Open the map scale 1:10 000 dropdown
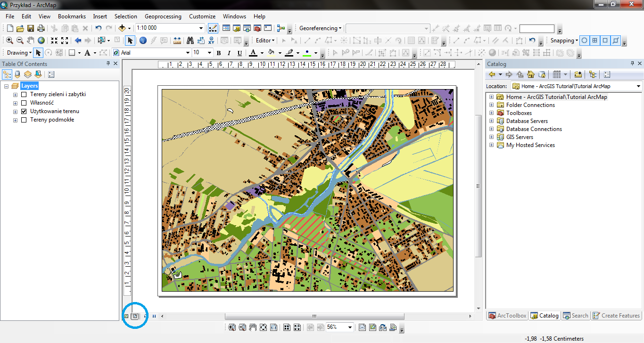644x343 pixels. (x=201, y=28)
